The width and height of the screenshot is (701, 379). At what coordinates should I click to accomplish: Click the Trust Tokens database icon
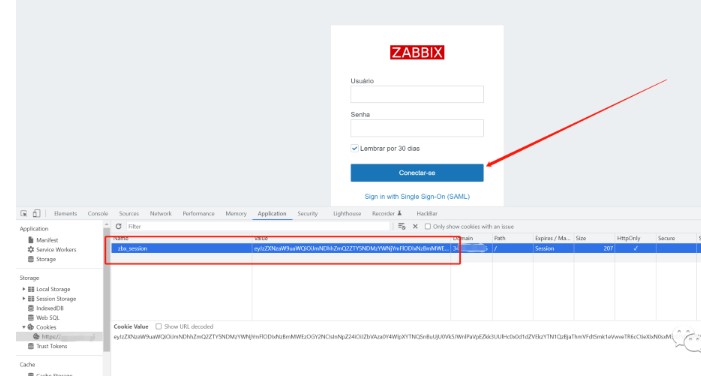click(31, 346)
